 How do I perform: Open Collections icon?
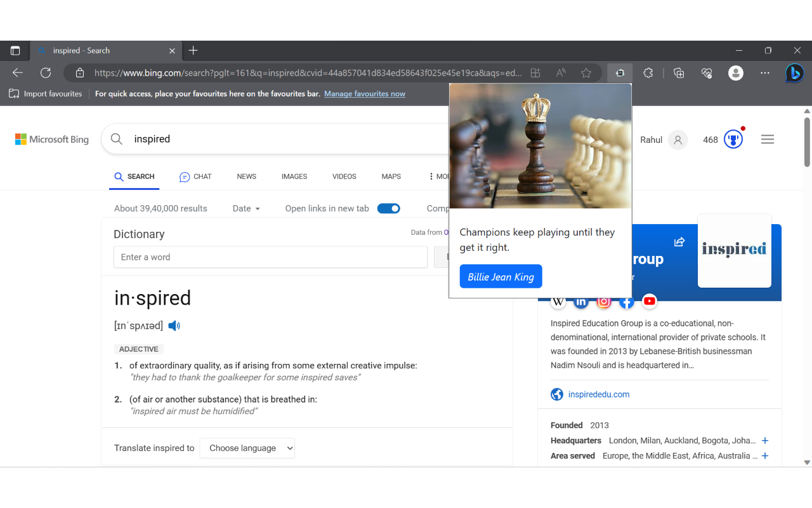(x=679, y=73)
